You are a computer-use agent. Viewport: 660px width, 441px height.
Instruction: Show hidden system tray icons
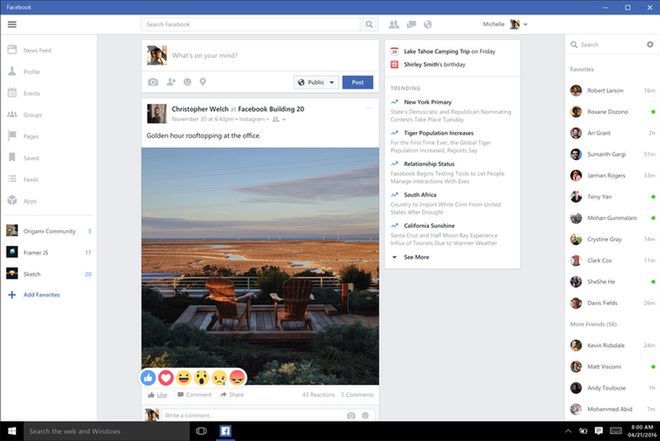pyautogui.click(x=568, y=431)
